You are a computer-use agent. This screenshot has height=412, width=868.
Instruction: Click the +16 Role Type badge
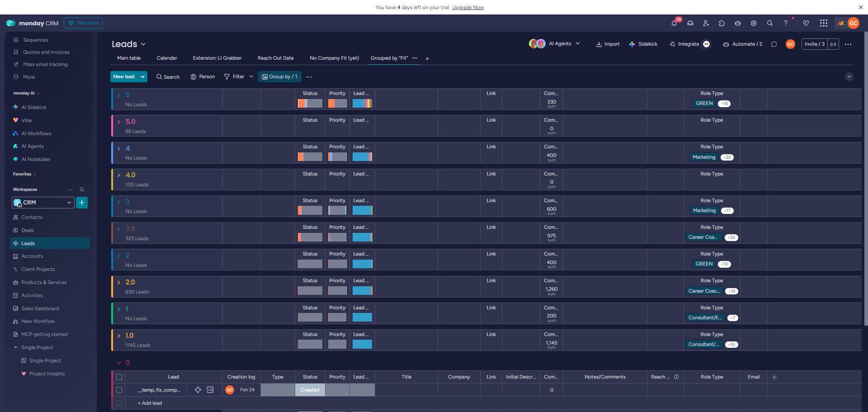coord(724,104)
